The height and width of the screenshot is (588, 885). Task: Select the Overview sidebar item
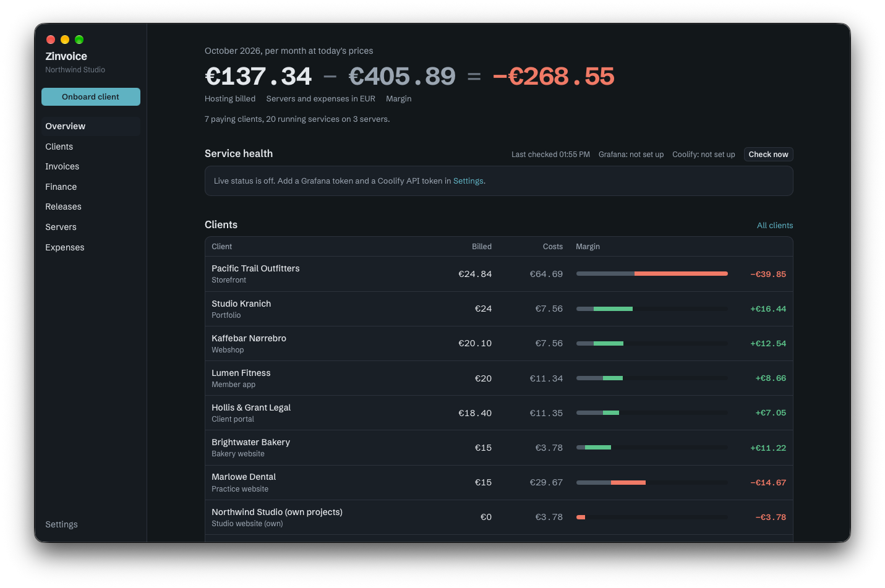[91, 126]
